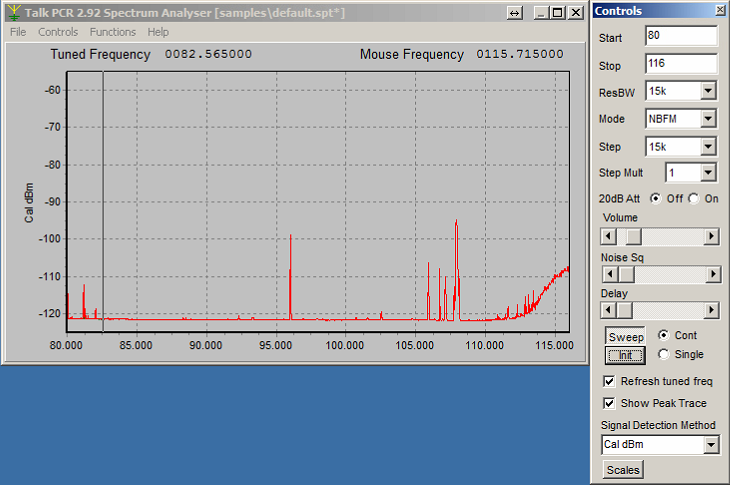
Task: Click the Scales button
Action: pos(623,470)
